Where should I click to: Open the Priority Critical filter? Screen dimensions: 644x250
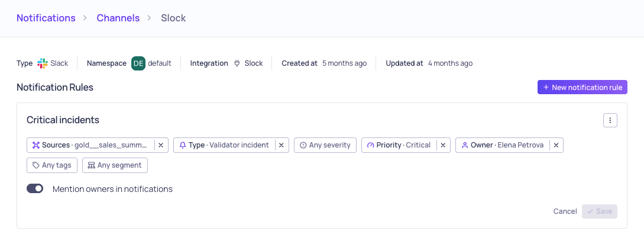[x=399, y=145]
